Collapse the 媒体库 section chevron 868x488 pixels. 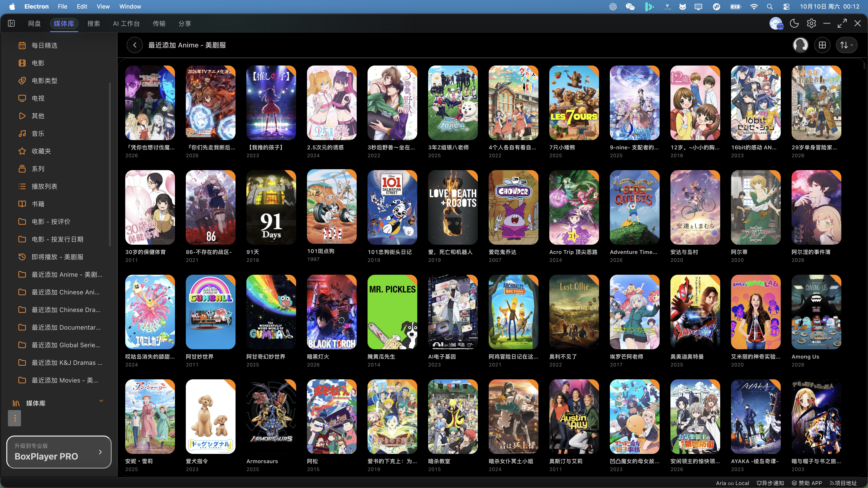pyautogui.click(x=101, y=401)
